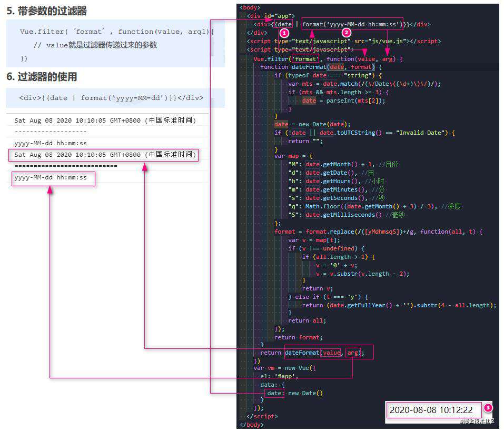This screenshot has height=432, width=504.
Task: Click the map entry "q": Math.floor(...)
Action: tap(374, 206)
